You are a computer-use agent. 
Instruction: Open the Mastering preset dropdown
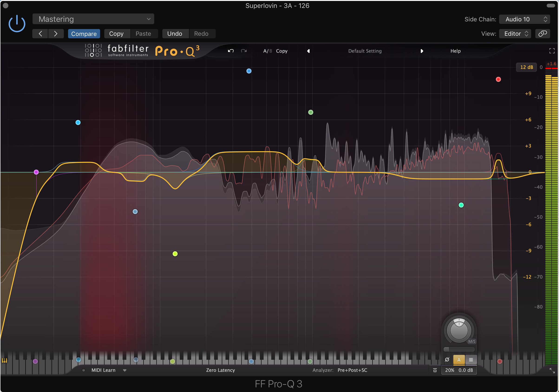pyautogui.click(x=93, y=19)
